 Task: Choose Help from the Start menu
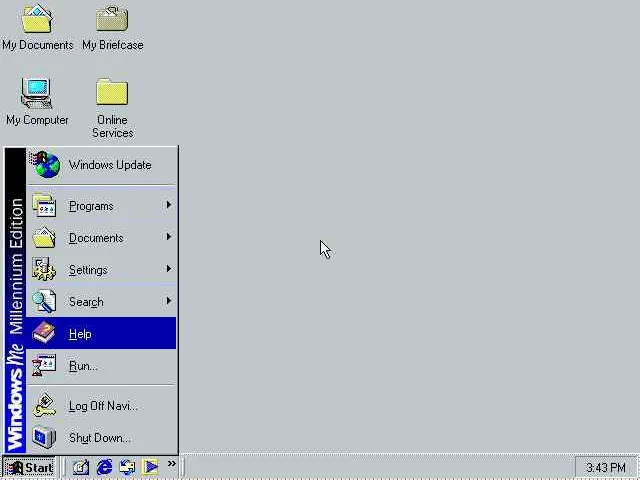[x=101, y=333]
